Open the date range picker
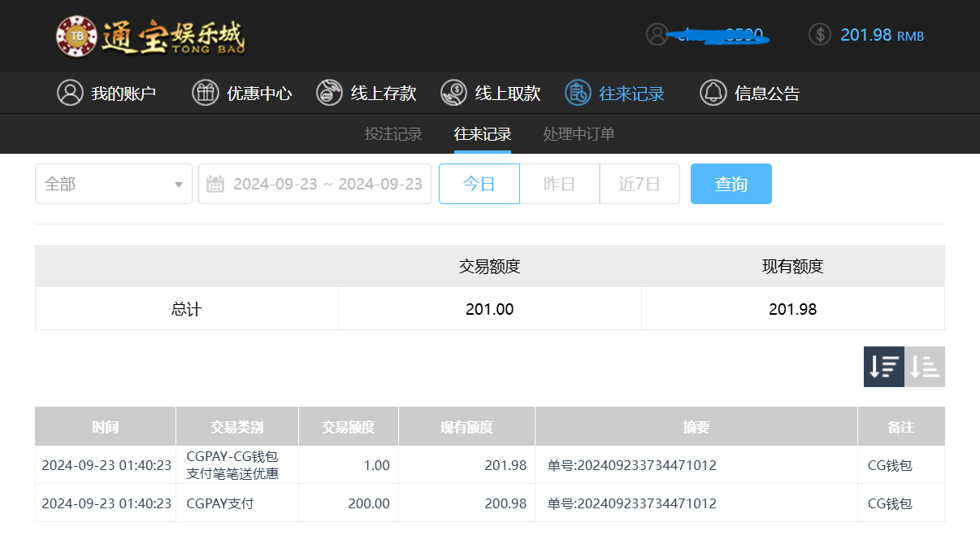 (314, 184)
